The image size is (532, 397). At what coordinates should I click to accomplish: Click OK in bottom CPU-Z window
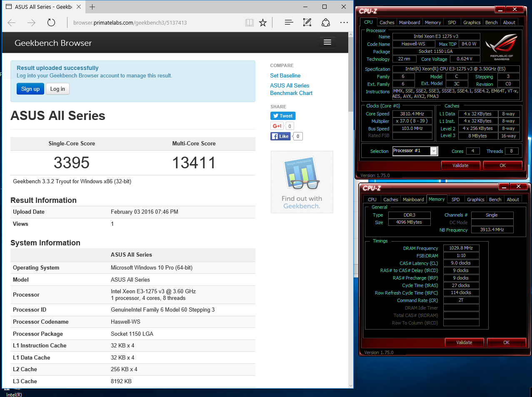coord(506,342)
